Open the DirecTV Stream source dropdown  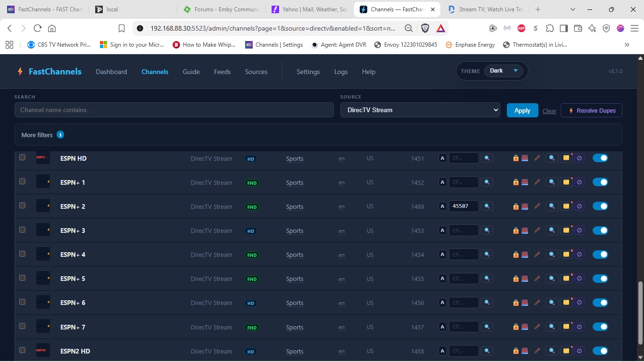pos(420,110)
